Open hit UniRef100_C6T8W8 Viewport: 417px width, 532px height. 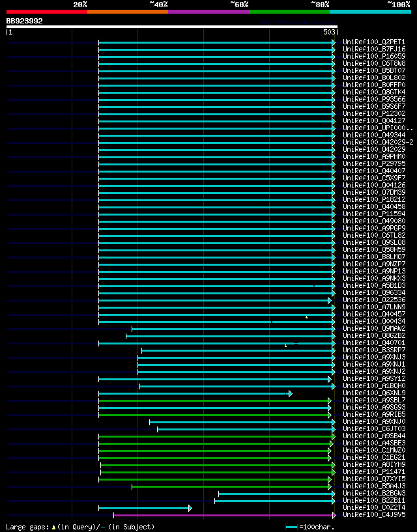[x=374, y=63]
